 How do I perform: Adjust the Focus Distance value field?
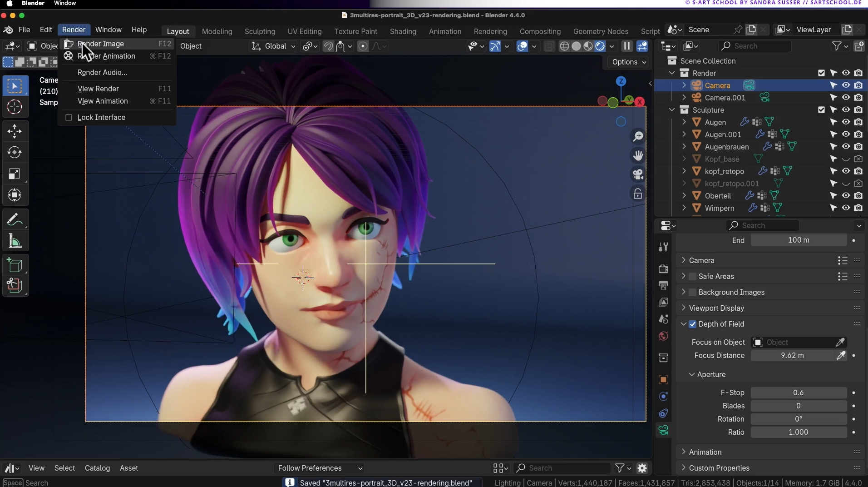point(792,355)
